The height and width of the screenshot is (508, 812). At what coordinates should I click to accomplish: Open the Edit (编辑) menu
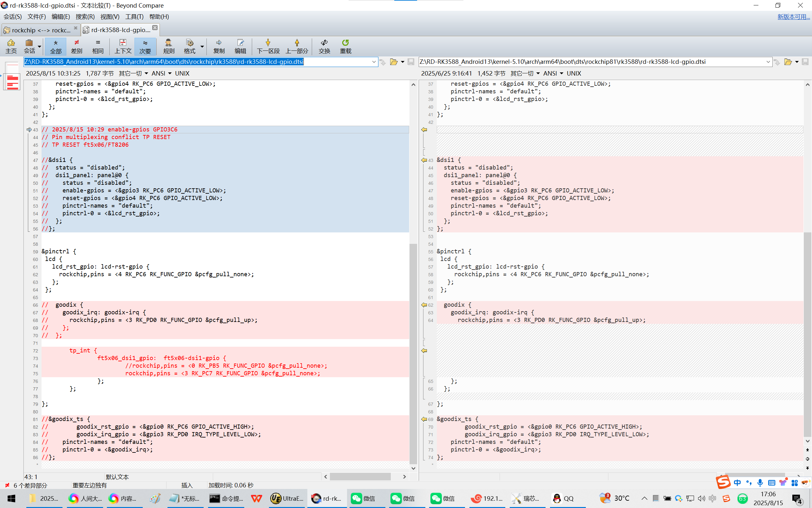tap(61, 17)
